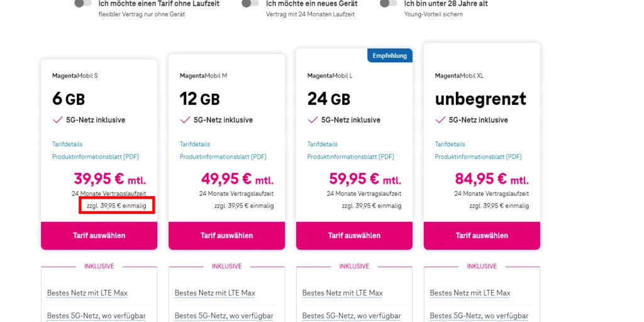Viewport: 644px width, 322px height.
Task: Click the 'Empfehlung' badge on MagentaMobil L
Action: [389, 55]
